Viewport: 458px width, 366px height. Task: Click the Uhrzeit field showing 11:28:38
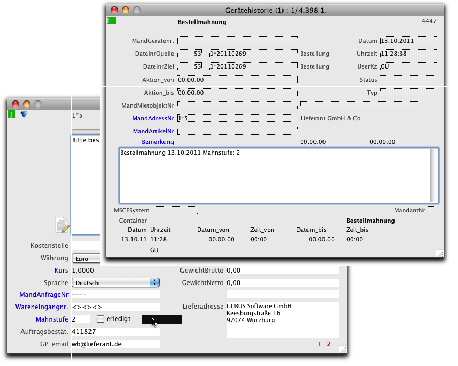(408, 53)
